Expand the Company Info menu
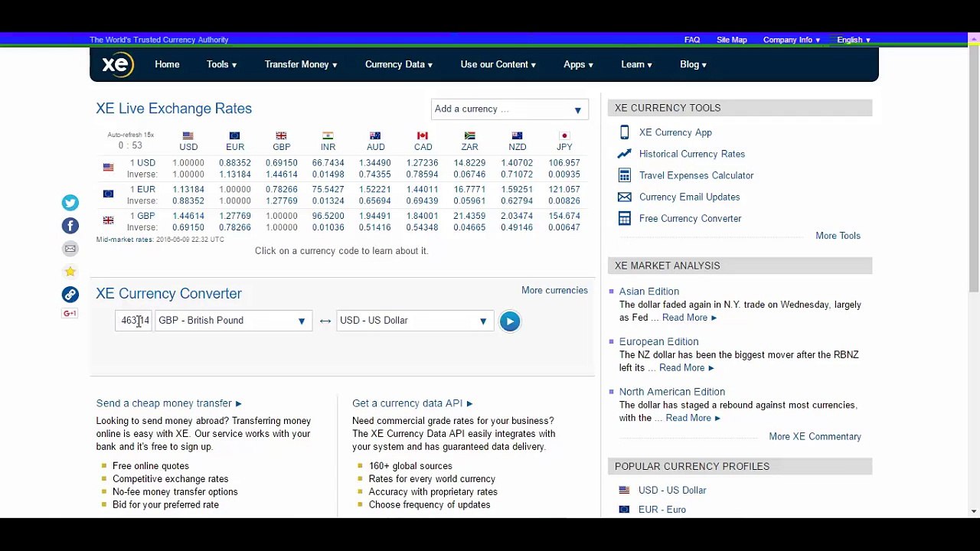980x551 pixels. point(792,40)
